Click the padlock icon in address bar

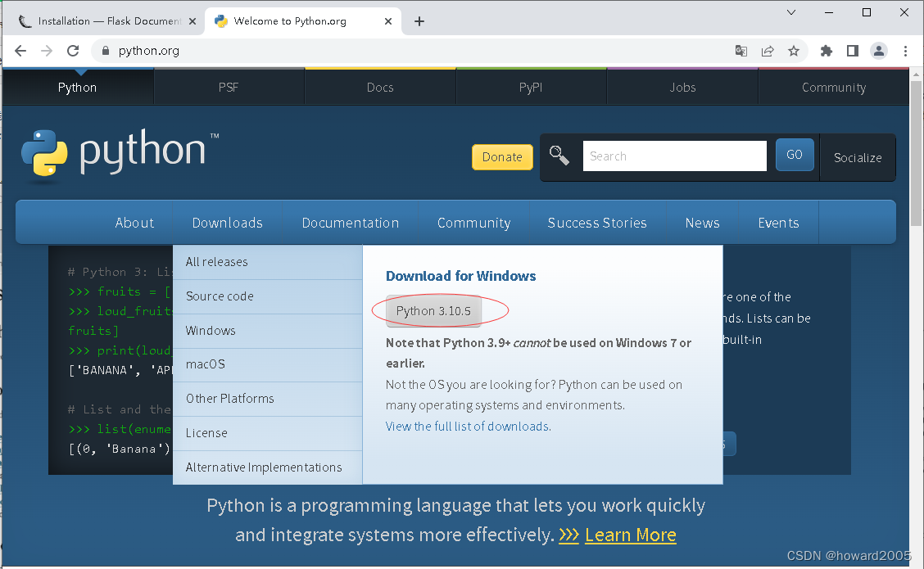click(106, 51)
